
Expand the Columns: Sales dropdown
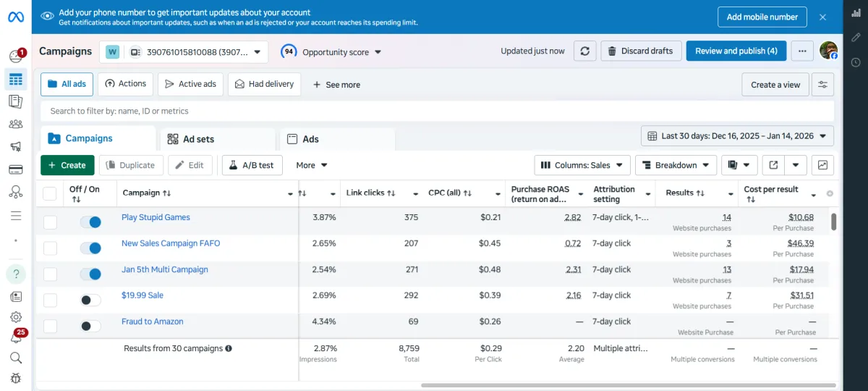coord(582,165)
